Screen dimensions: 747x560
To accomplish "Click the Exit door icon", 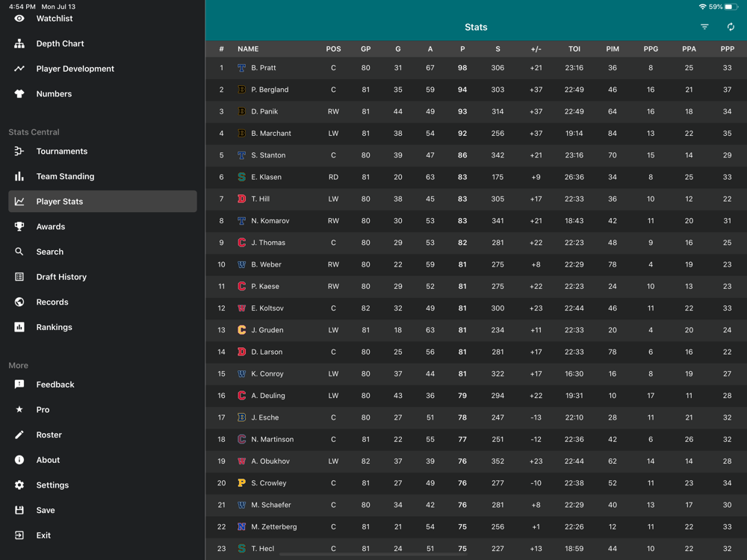I will point(19,535).
